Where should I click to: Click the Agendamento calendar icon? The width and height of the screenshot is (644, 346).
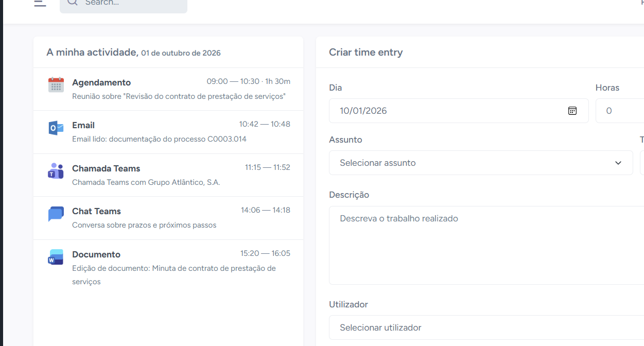tap(56, 85)
